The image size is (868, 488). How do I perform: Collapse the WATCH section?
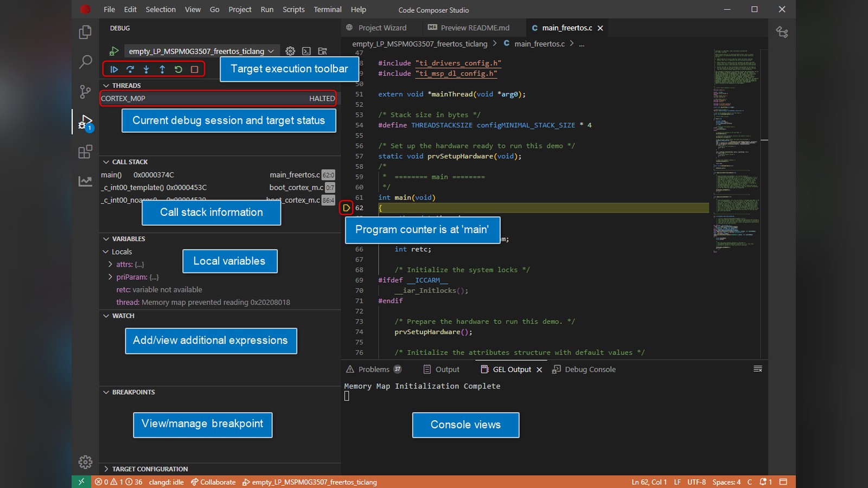106,316
